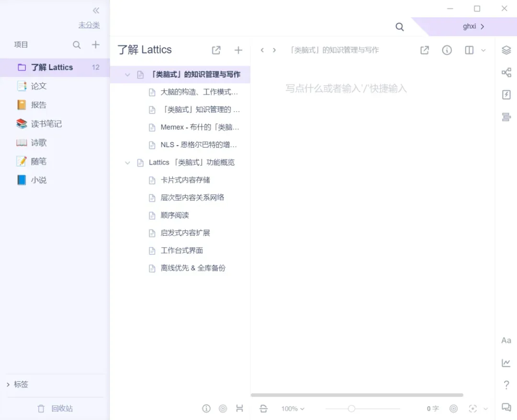
Task: Open global search from the top bar
Action: (x=400, y=27)
